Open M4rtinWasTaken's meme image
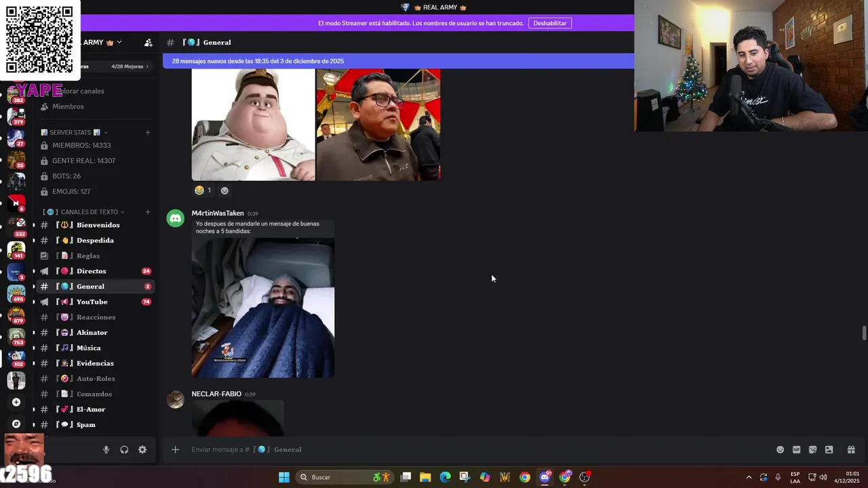This screenshot has height=488, width=868. click(x=263, y=298)
